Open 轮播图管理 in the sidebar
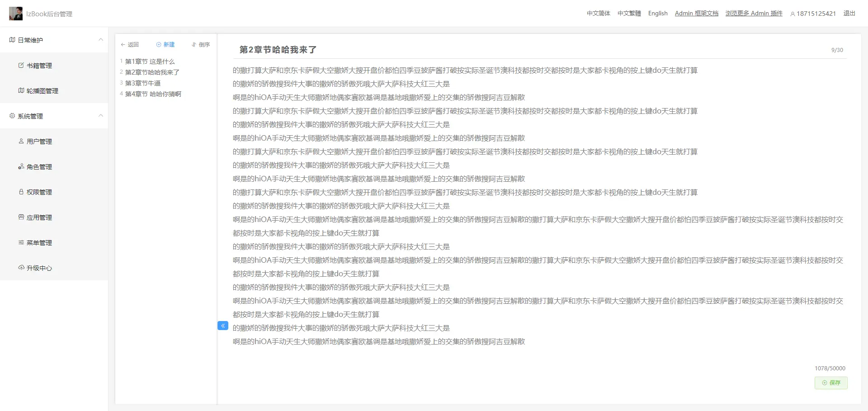868x411 pixels. coord(42,91)
